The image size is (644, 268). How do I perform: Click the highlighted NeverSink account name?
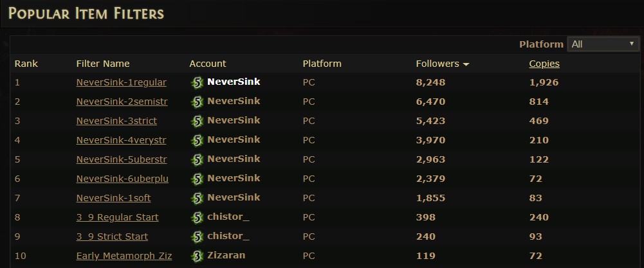pos(234,82)
